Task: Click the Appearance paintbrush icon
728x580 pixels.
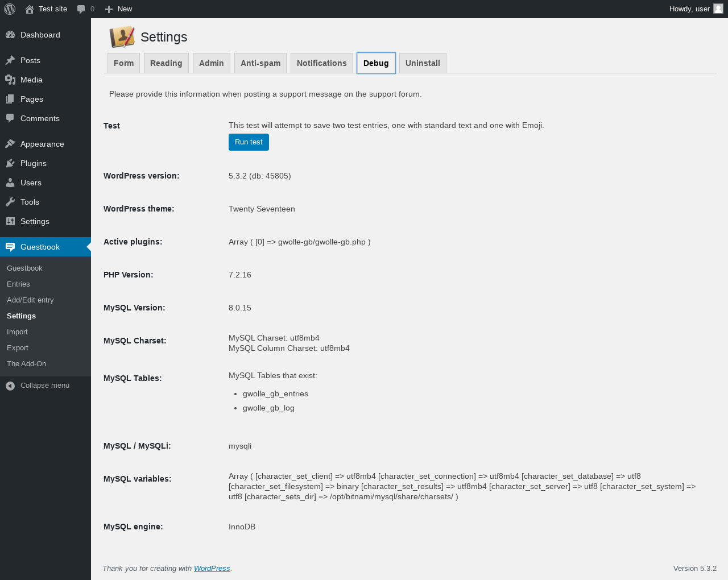Action: coord(10,144)
